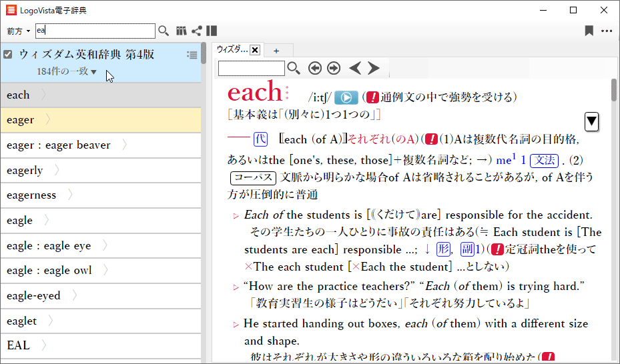
Task: Click the main search magnifier icon
Action: click(x=164, y=31)
